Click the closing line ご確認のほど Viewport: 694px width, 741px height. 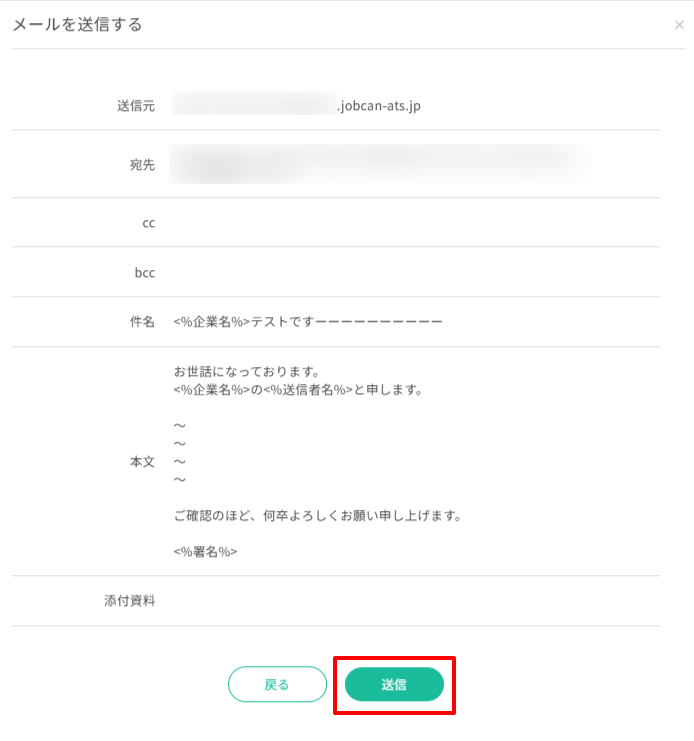tap(315, 516)
